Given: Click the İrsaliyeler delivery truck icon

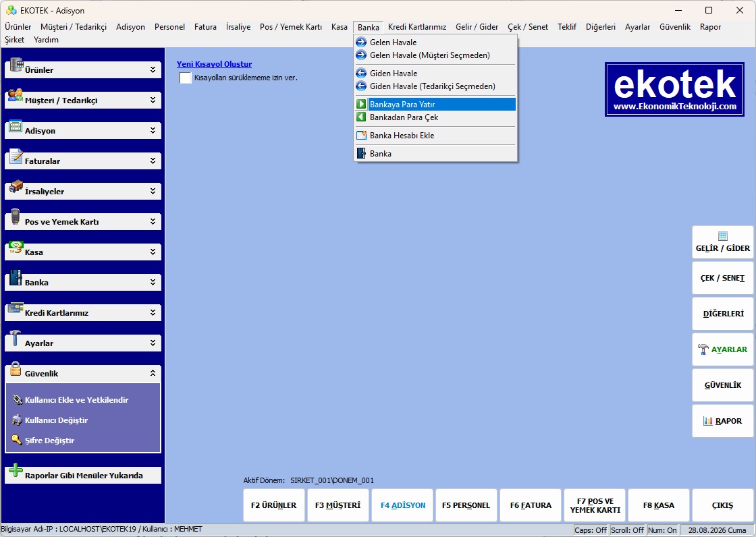Looking at the screenshot, I should [16, 186].
